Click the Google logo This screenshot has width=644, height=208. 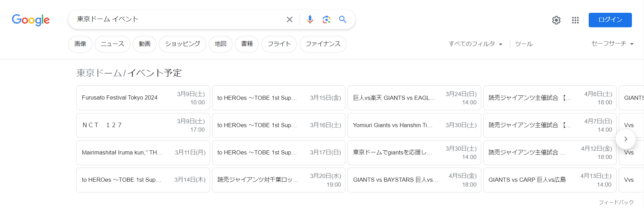tap(31, 20)
